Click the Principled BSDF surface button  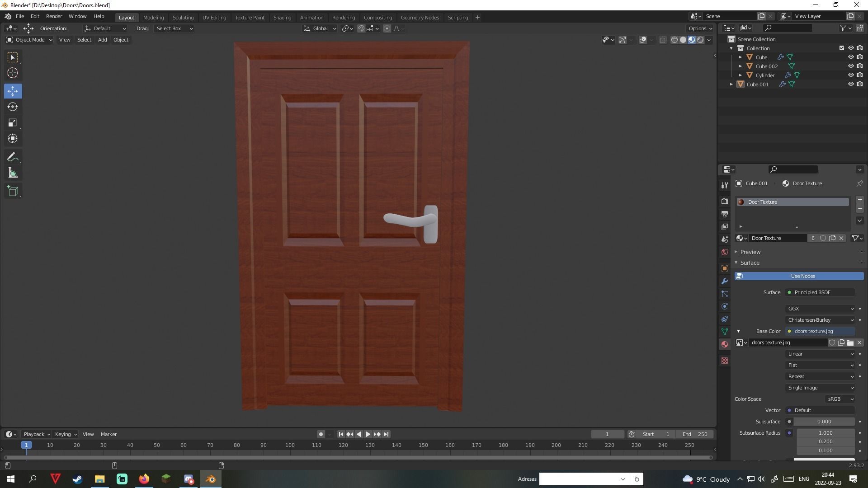click(820, 292)
